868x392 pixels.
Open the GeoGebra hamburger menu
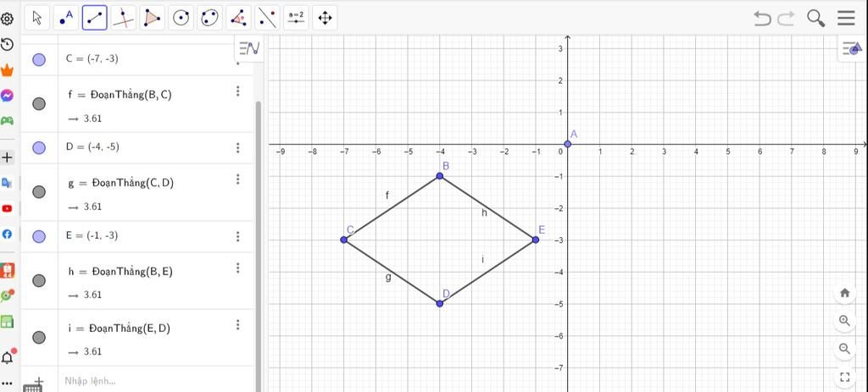846,19
